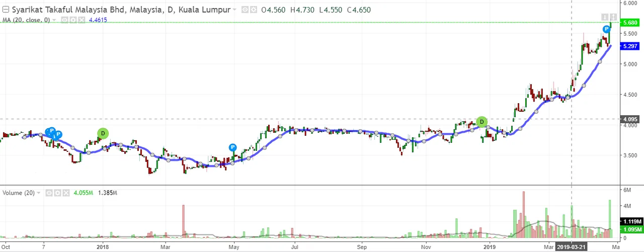Remove the Volume indicator with the X
Image resolution: width=644 pixels, height=252 pixels.
click(x=66, y=193)
